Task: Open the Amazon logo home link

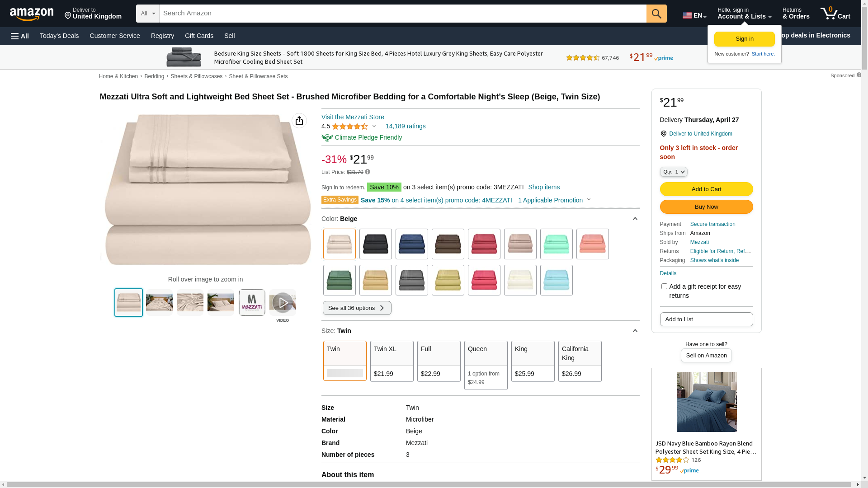Action: click(32, 14)
